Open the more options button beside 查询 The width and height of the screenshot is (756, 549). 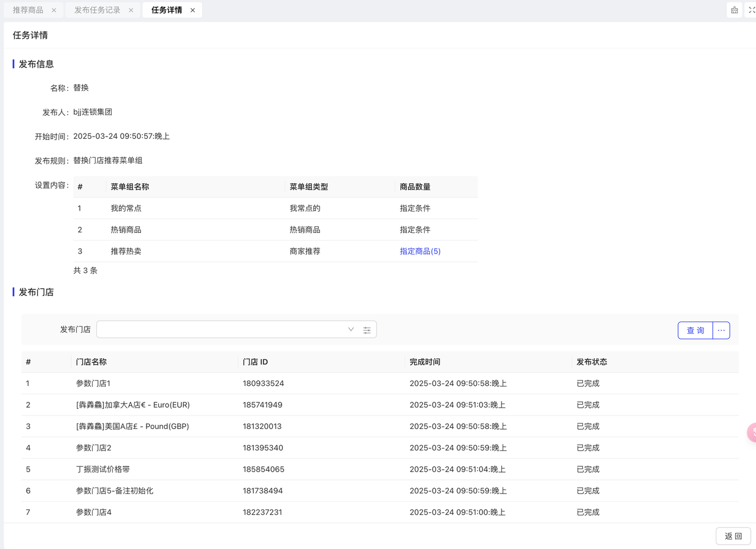coord(721,330)
